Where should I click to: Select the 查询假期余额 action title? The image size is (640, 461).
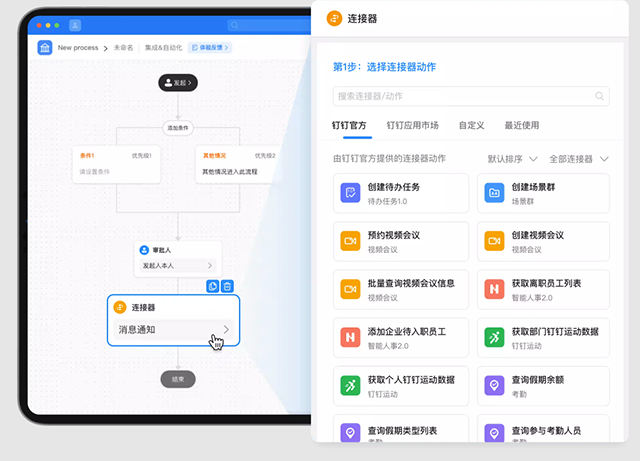point(538,380)
